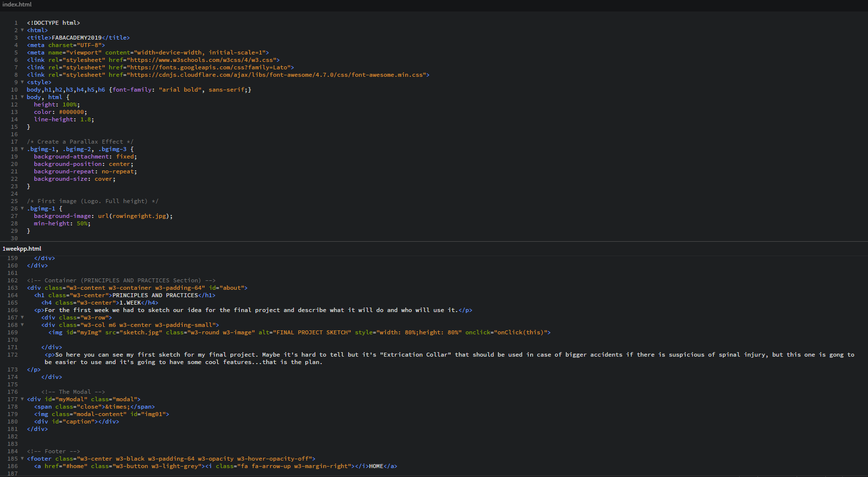Viewport: 868px width, 477px height.
Task: Collapse the footer element on line 185
Action: tap(22, 458)
